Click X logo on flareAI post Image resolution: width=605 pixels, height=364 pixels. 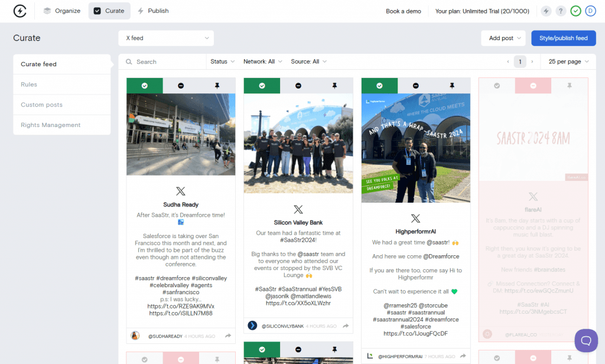(534, 196)
